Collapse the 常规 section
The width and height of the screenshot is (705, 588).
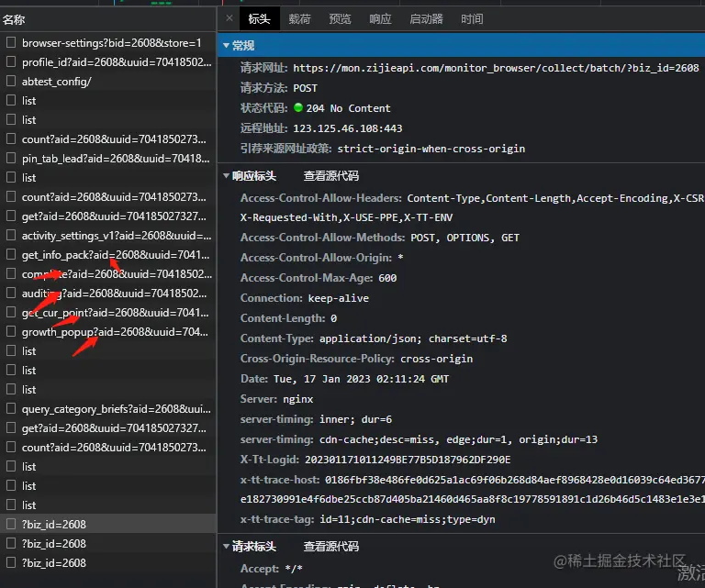click(x=226, y=45)
